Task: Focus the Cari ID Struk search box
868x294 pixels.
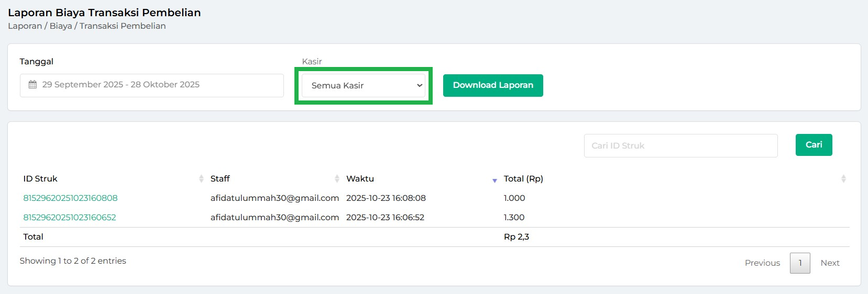Action: 680,145
